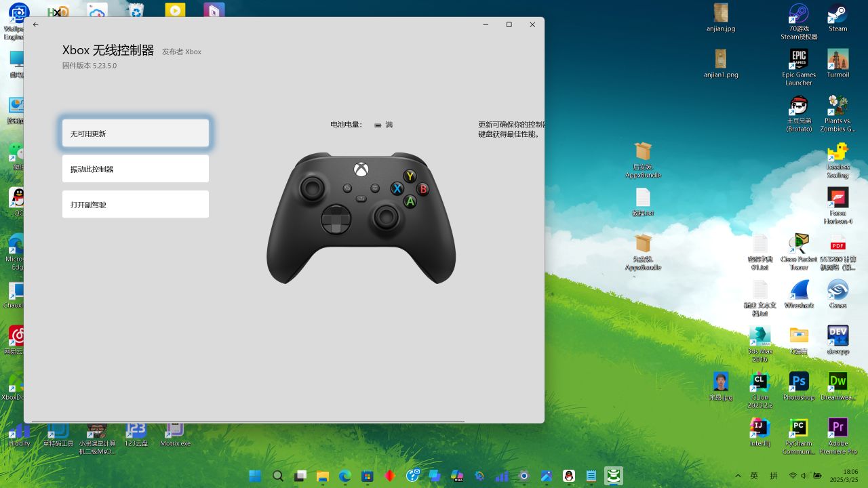
Task: Click the Xbox controller image
Action: coord(361,218)
